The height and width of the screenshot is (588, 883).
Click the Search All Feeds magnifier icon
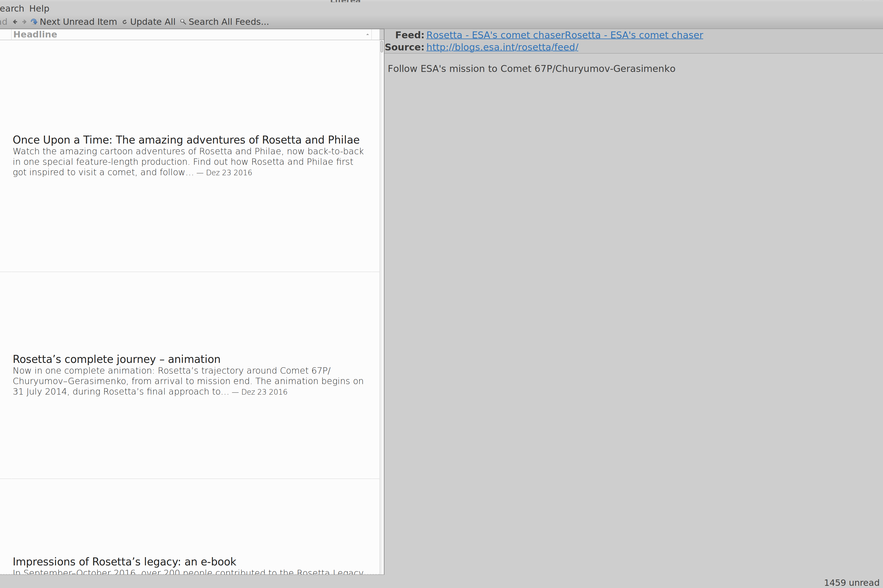click(x=183, y=22)
